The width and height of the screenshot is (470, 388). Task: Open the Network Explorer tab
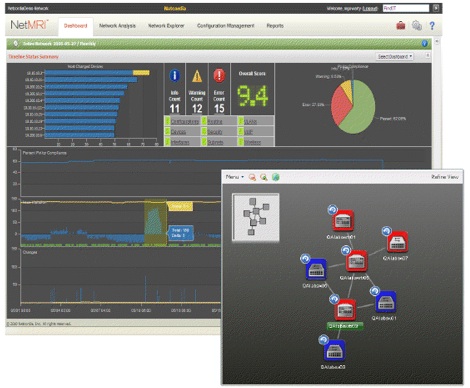point(166,26)
